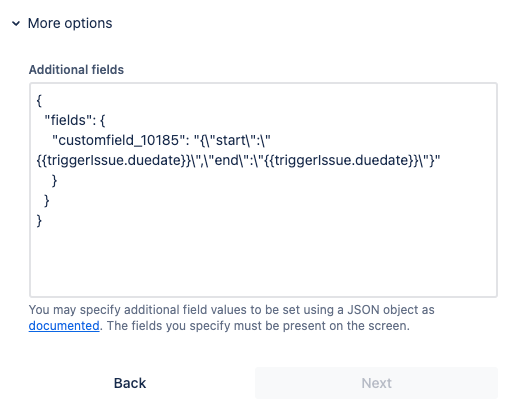The height and width of the screenshot is (419, 521).
Task: Click the "end" key in the JSON
Action: [228, 160]
